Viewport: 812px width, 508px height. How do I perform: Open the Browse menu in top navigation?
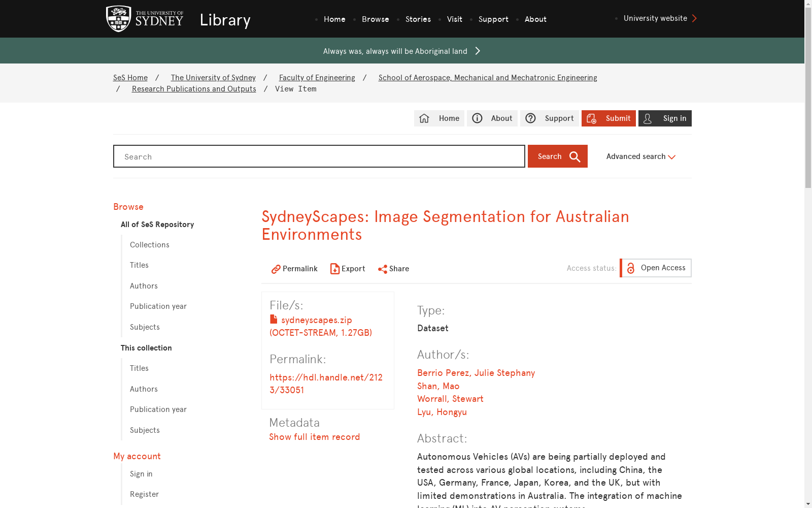(x=376, y=19)
